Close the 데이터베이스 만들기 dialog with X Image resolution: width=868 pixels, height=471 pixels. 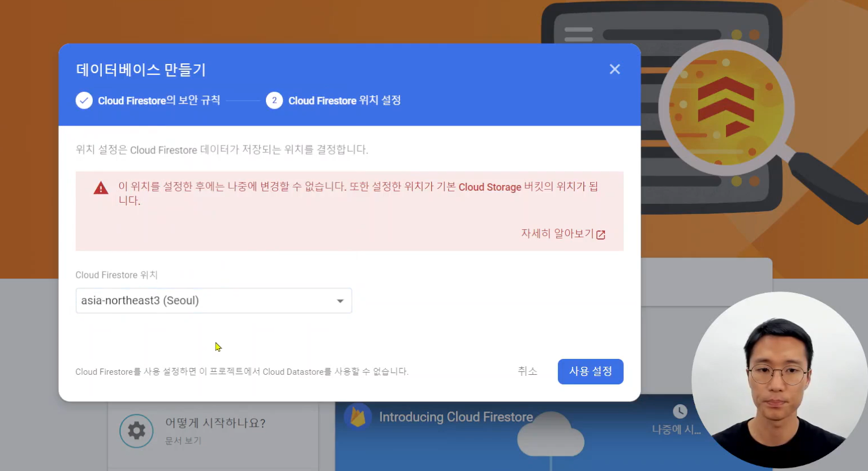(x=615, y=69)
